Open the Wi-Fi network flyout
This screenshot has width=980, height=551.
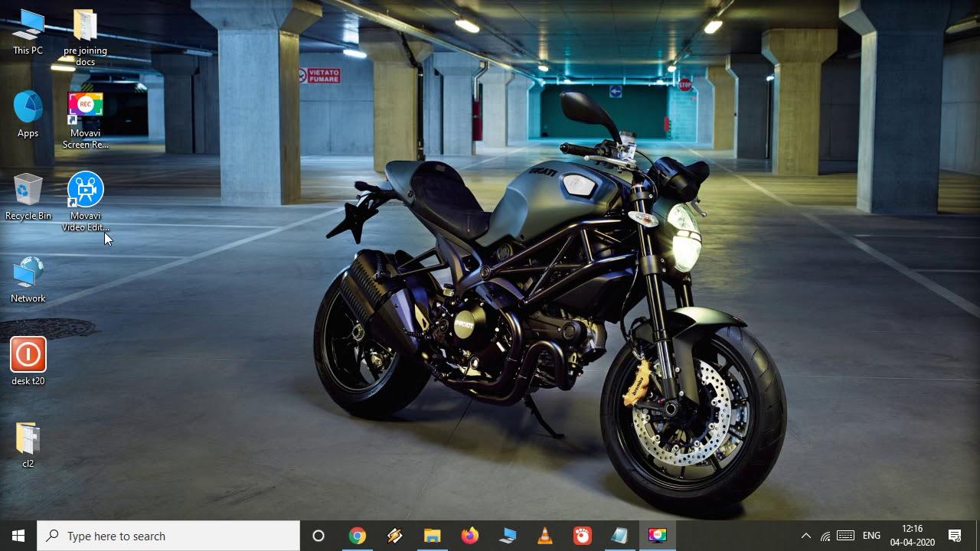pos(825,536)
